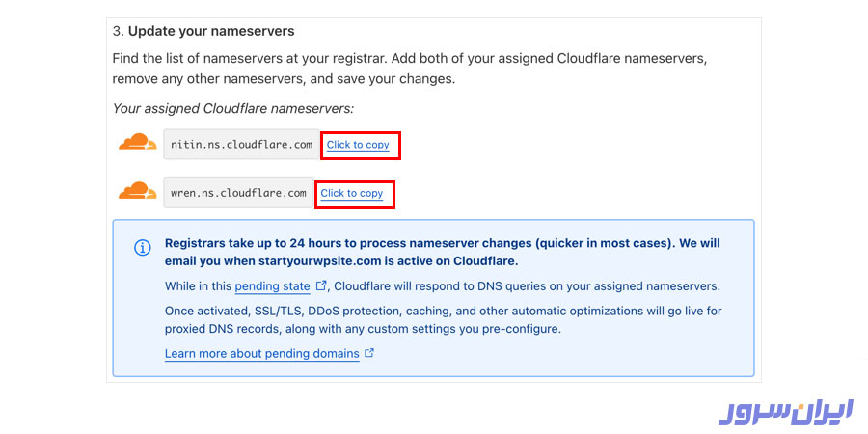Click the info circle icon in blue notice
The image size is (868, 434).
pos(142,248)
